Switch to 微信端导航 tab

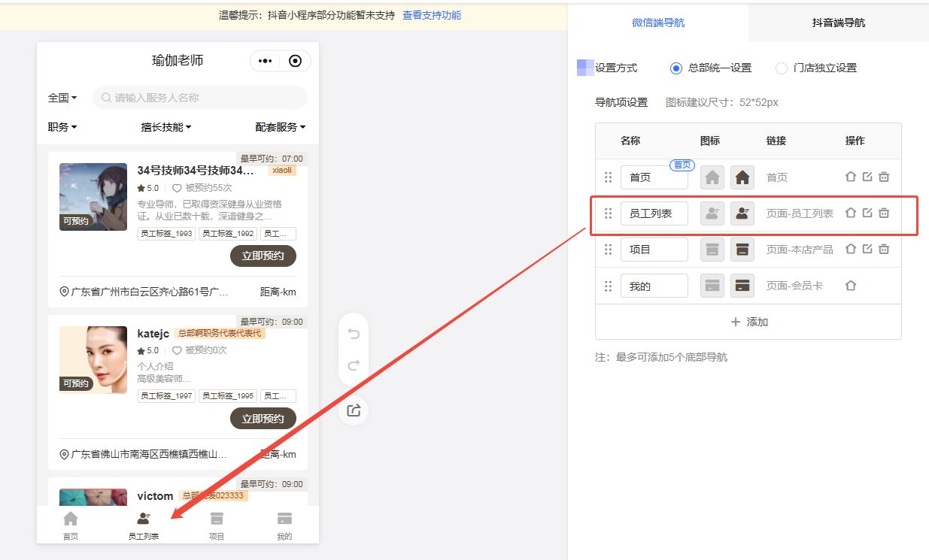point(658,23)
